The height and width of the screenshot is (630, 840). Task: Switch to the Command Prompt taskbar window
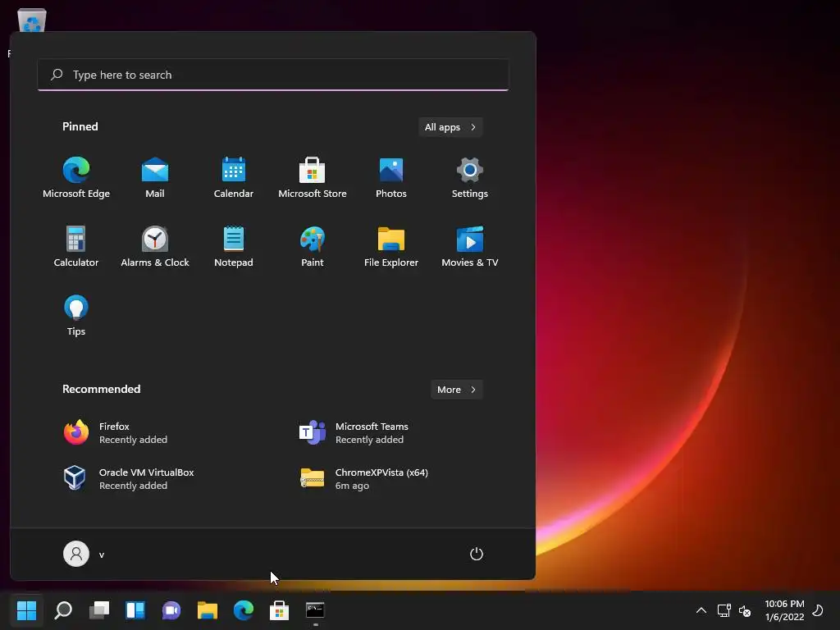[315, 609]
